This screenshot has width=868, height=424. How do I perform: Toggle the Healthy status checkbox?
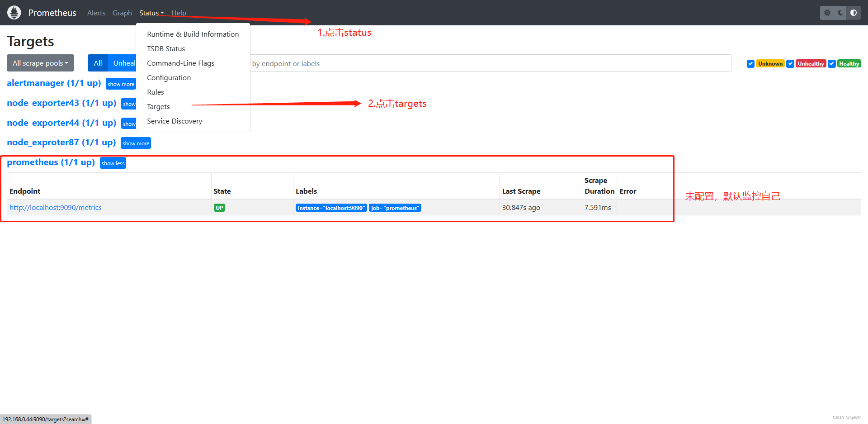coord(832,63)
